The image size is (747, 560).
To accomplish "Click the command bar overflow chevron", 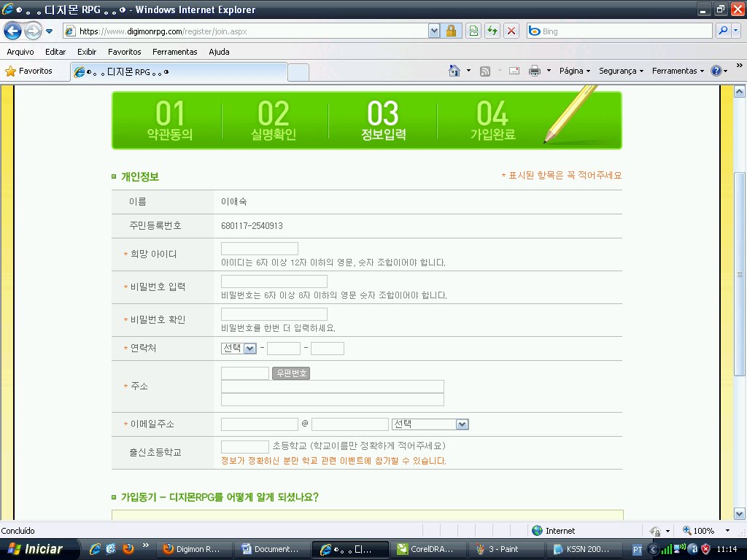I will (x=740, y=65).
